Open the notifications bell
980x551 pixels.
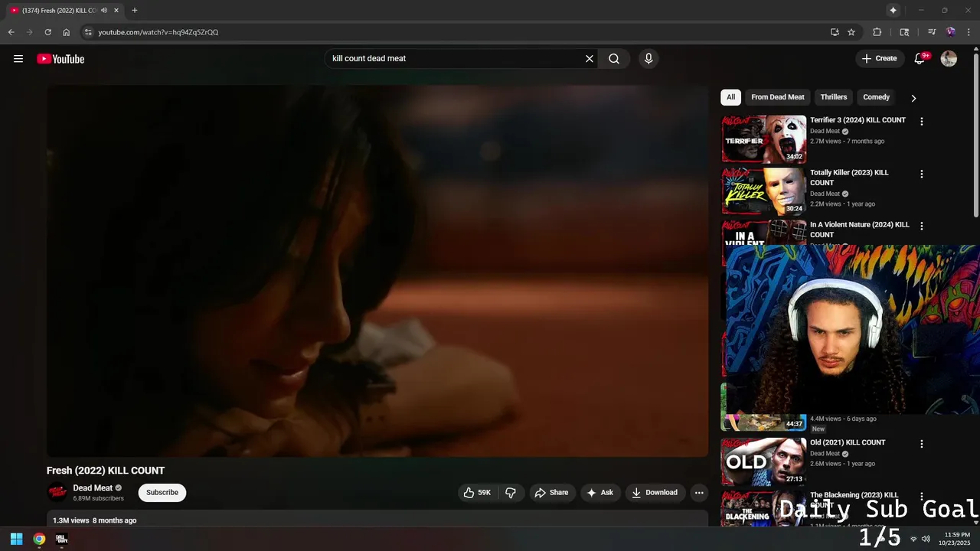[920, 59]
